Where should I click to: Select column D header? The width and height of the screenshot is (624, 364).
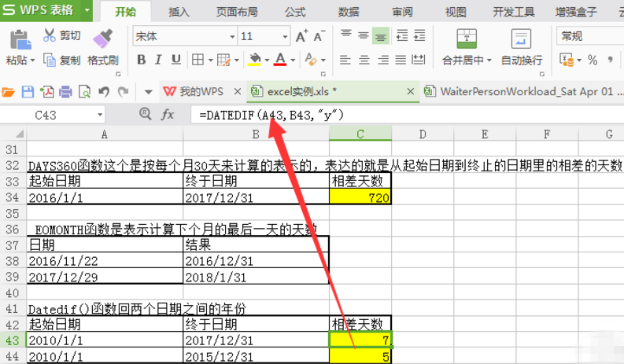423,134
